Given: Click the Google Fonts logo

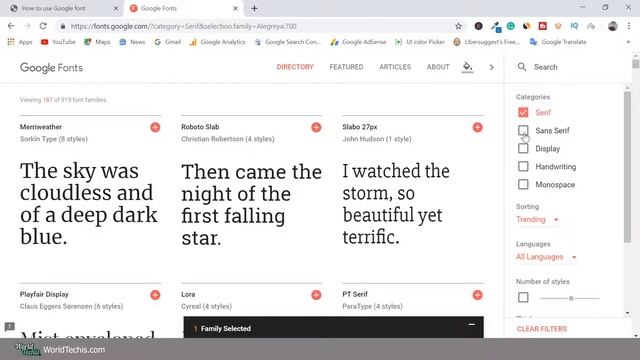Looking at the screenshot, I should (x=51, y=67).
